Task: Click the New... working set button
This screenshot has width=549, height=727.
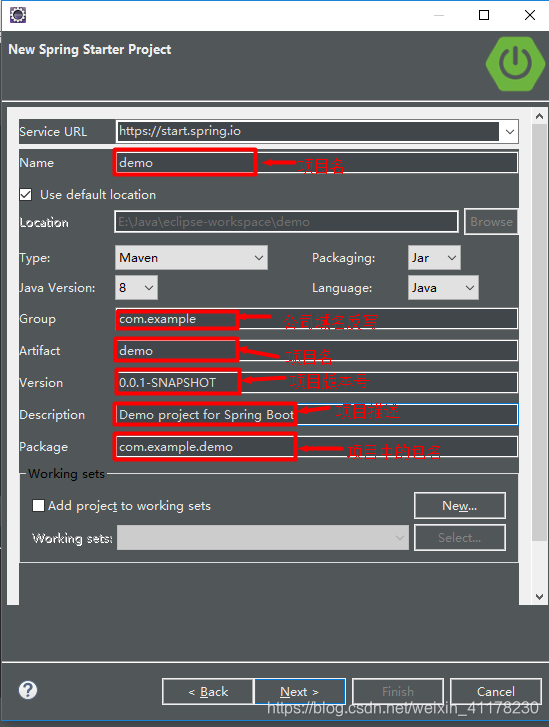Action: (x=460, y=505)
